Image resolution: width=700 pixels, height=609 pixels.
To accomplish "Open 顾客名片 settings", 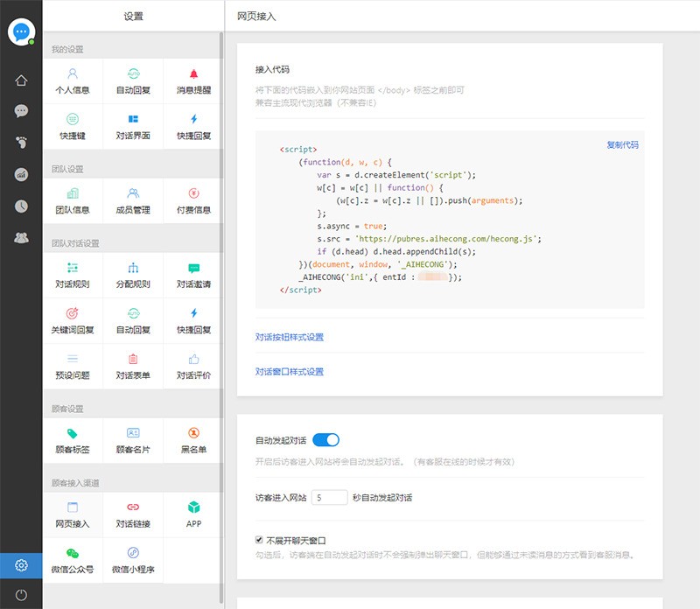I will coord(133,441).
